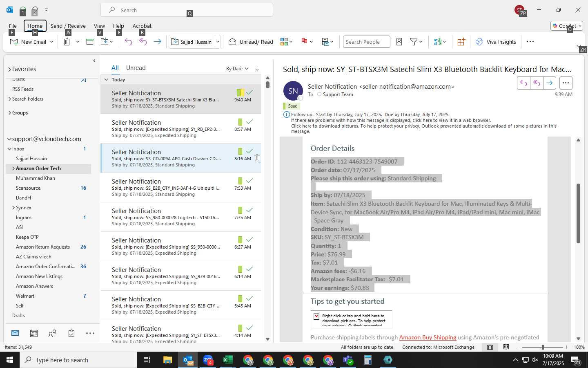The height and width of the screenshot is (368, 588).
Task: Toggle complete checkmark on 8:57 AM message
Action: point(249,122)
